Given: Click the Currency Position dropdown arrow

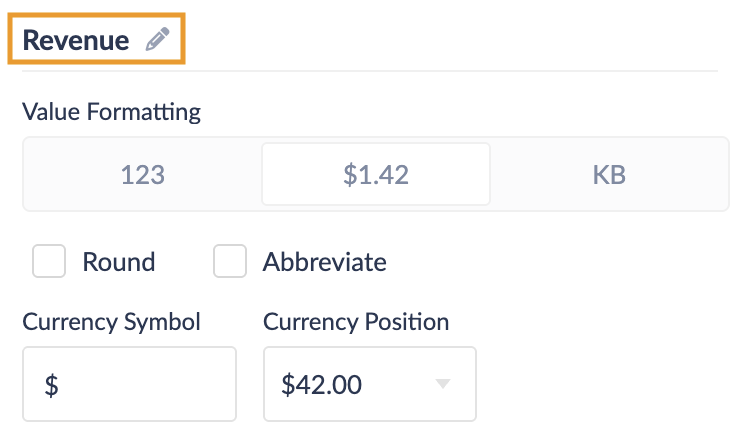Looking at the screenshot, I should [444, 384].
